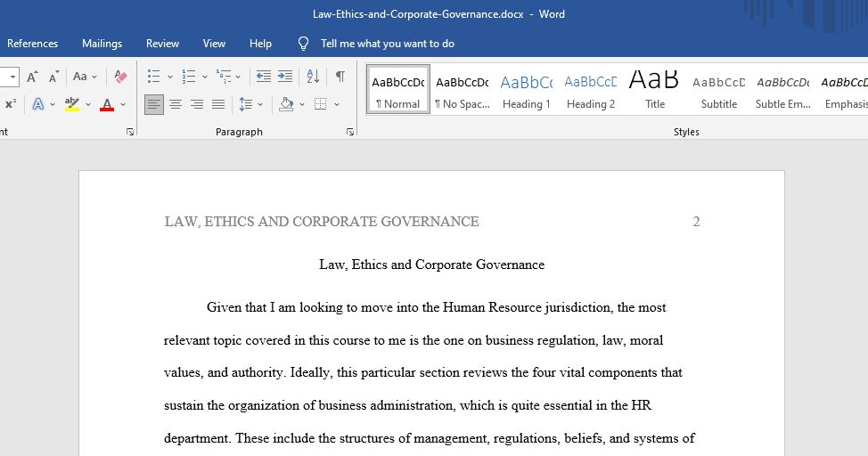
Task: Sort the selected text A to Z
Action: 313,77
